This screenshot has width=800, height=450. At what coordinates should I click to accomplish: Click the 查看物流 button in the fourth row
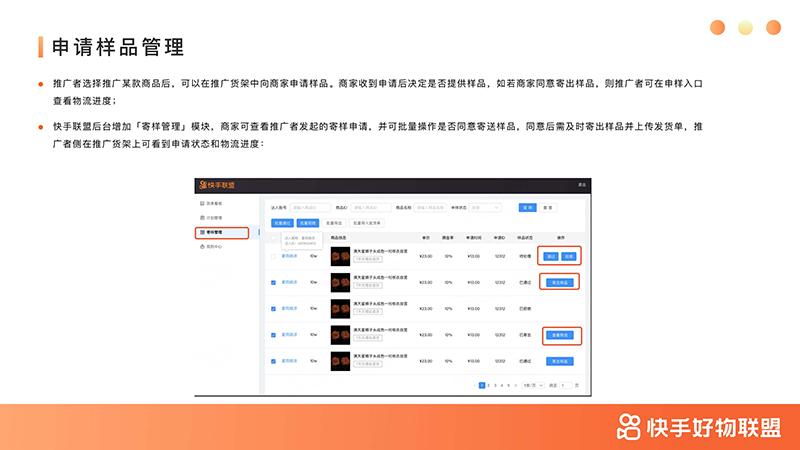pyautogui.click(x=560, y=334)
